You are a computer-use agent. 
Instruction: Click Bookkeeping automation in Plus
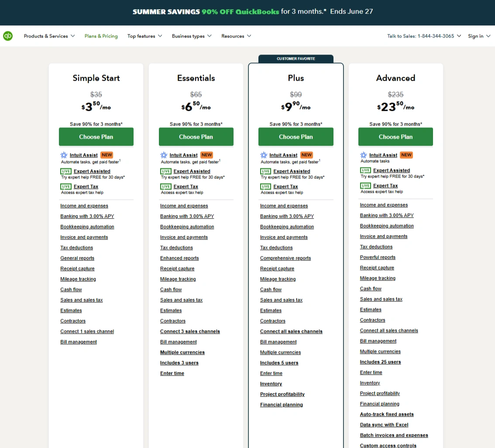(x=287, y=227)
